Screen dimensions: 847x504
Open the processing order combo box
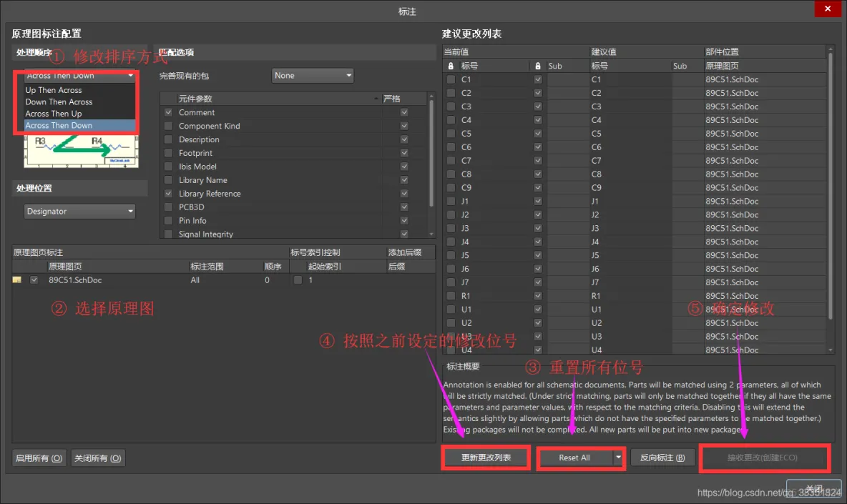tap(79, 76)
